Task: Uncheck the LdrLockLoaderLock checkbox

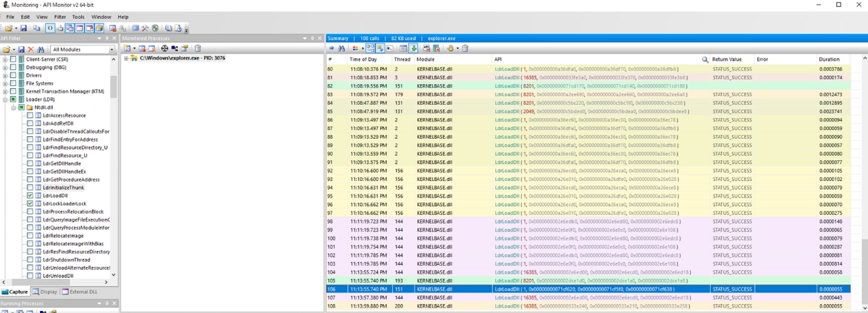Action: tap(30, 204)
